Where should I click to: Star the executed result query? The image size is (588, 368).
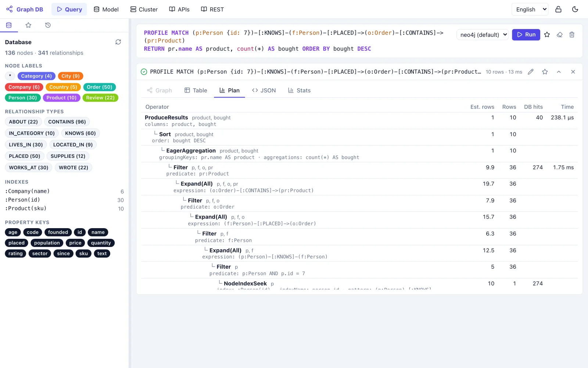click(545, 72)
